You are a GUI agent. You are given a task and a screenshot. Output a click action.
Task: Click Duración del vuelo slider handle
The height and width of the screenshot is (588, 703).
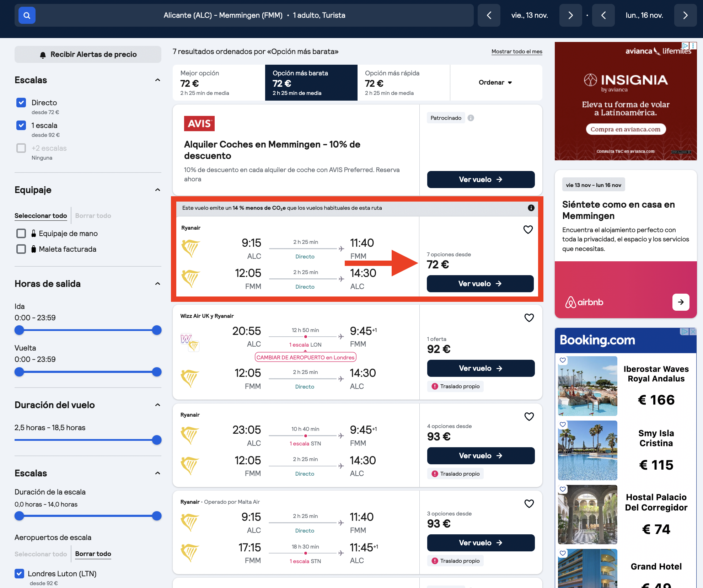click(x=157, y=440)
